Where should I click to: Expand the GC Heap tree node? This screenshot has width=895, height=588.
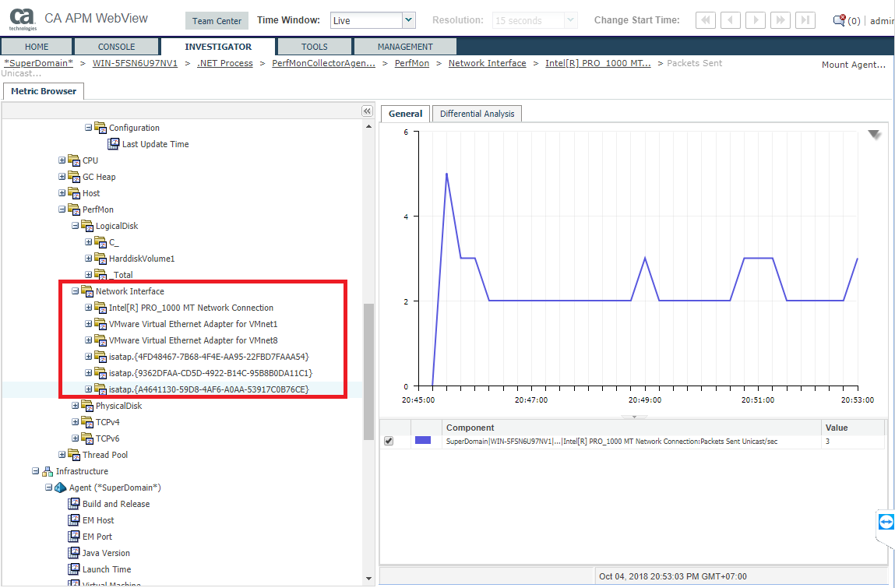click(x=62, y=177)
